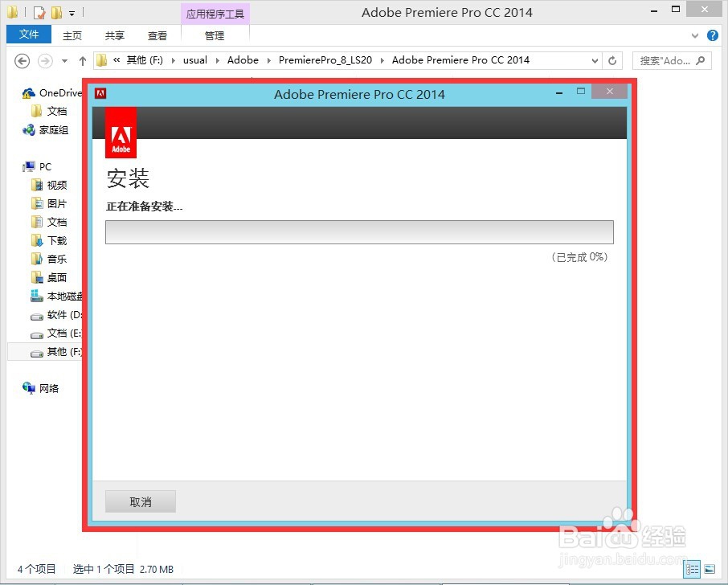This screenshot has width=728, height=585.
Task: Open Explorer help with the question mark icon
Action: (715, 35)
